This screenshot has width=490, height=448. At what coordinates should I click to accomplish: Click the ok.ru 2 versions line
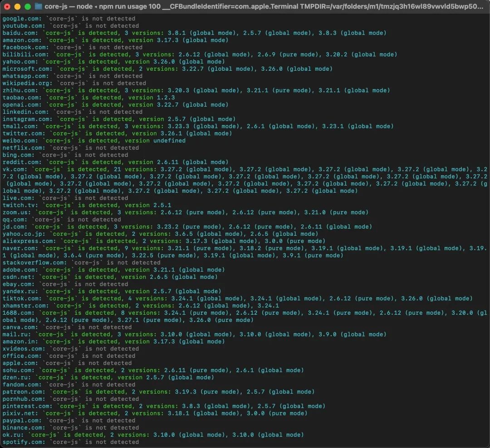click(x=153, y=435)
